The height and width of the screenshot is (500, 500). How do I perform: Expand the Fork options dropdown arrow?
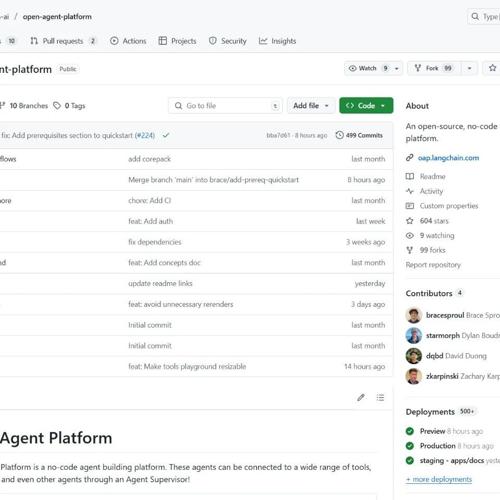coord(469,68)
